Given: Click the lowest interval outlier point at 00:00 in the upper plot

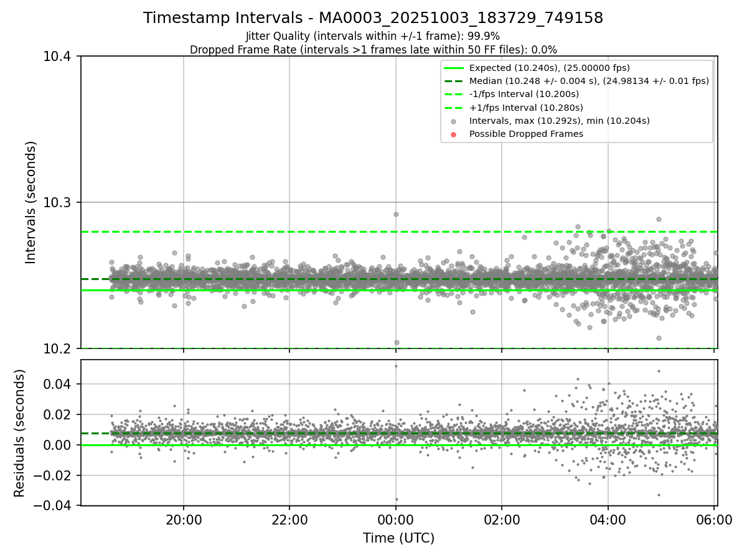Looking at the screenshot, I should 397,342.
